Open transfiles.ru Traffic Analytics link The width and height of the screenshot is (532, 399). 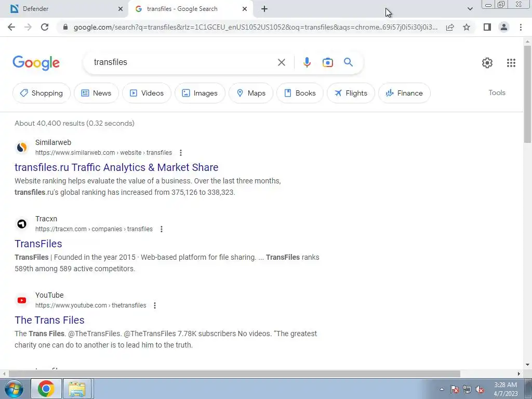[116, 167]
